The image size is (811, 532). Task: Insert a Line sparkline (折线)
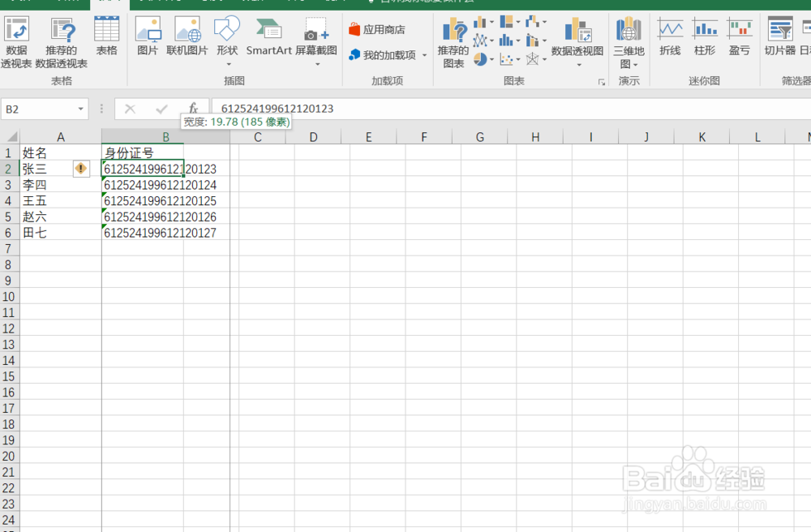click(671, 36)
